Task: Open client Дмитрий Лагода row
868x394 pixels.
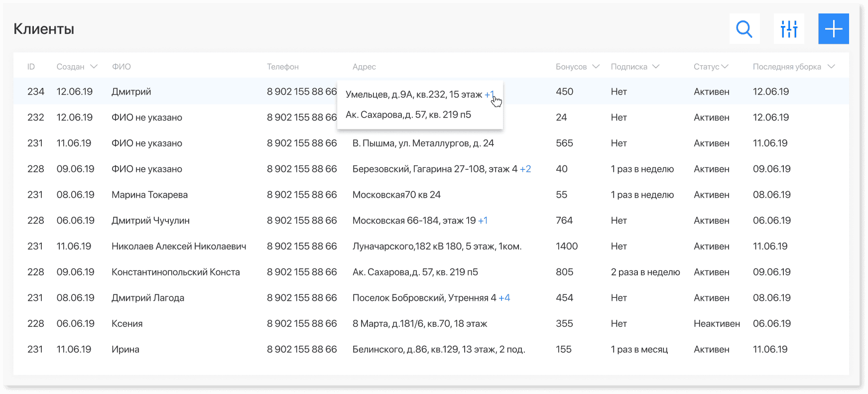Action: (147, 298)
